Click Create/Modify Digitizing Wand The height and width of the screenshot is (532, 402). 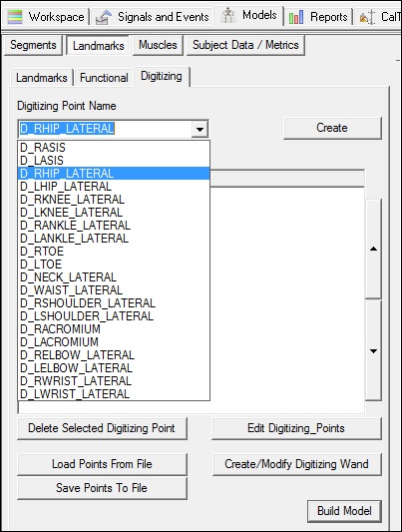(x=296, y=464)
